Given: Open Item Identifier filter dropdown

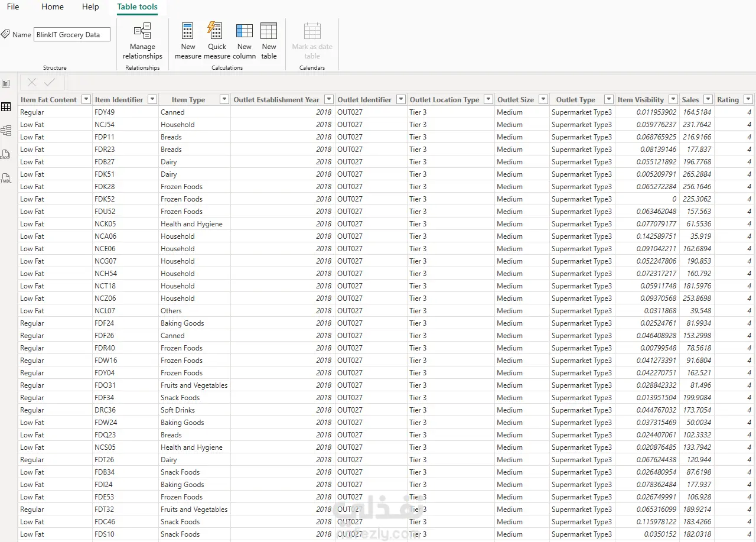Looking at the screenshot, I should click(152, 99).
